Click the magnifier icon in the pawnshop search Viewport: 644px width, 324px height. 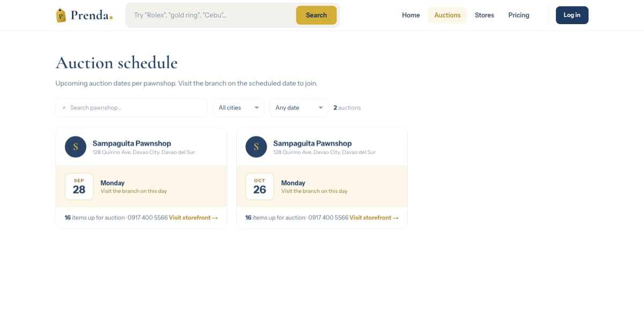click(x=64, y=108)
